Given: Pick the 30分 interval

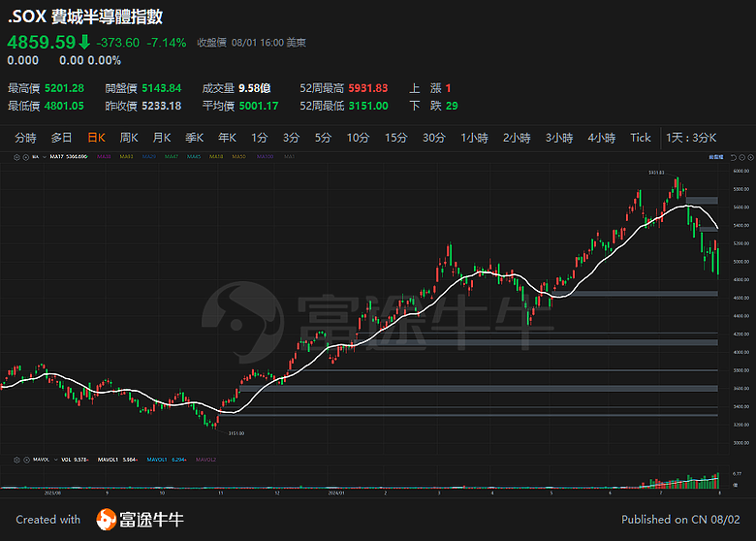Looking at the screenshot, I should pos(434,138).
